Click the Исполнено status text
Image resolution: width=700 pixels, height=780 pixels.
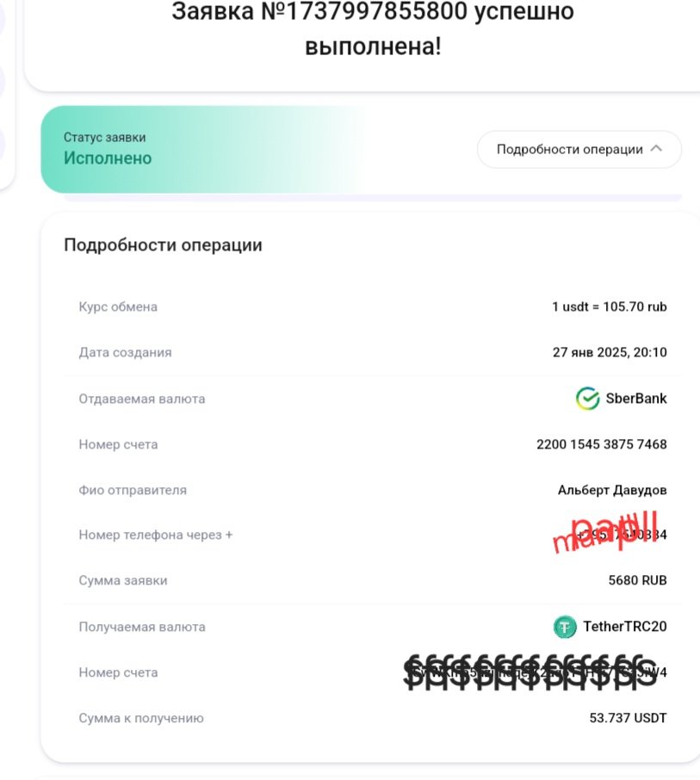coord(108,158)
